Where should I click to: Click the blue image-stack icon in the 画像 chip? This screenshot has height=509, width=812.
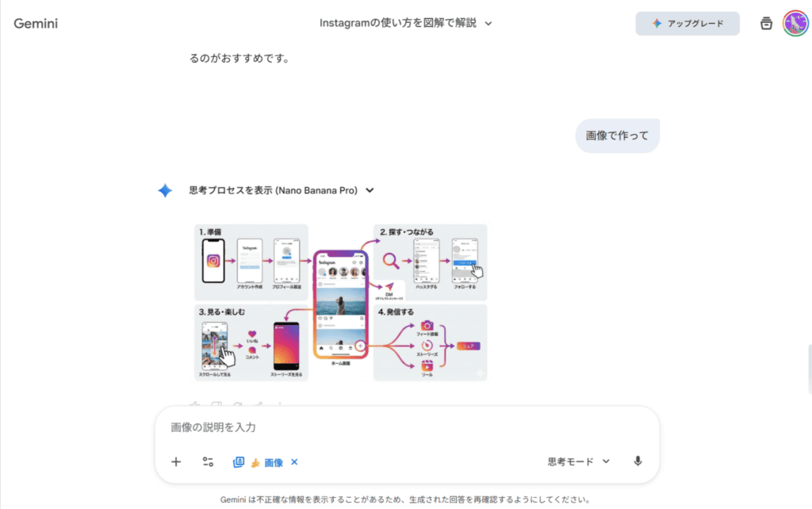[239, 462]
